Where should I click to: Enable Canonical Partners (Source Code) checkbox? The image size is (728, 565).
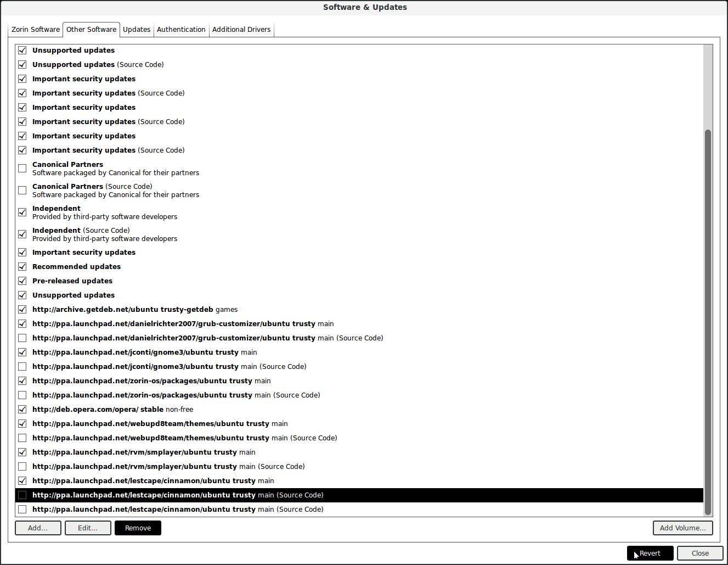pos(22,191)
